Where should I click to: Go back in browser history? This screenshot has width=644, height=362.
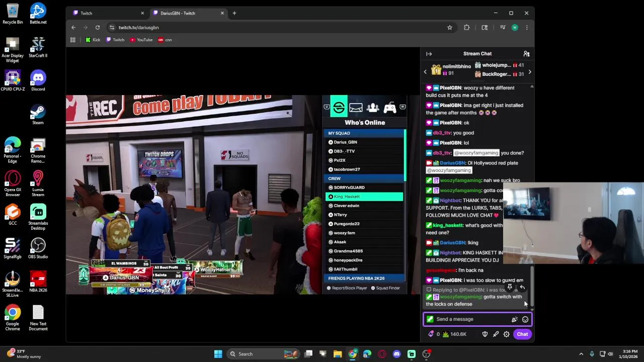[73, 28]
